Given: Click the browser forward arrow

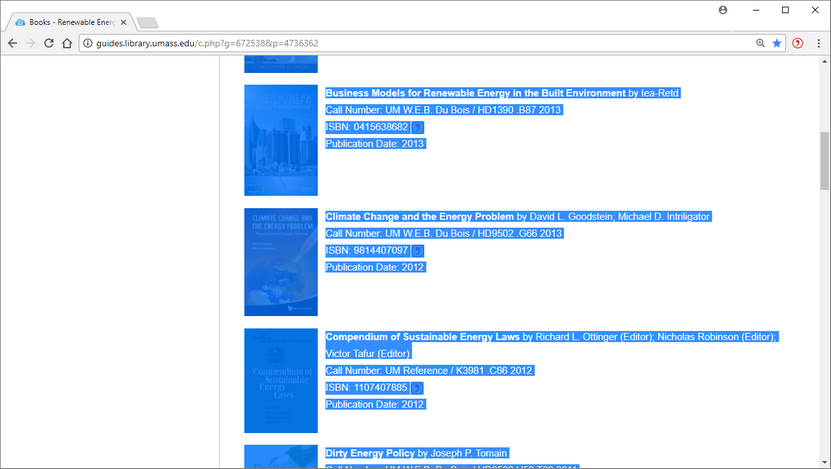Looking at the screenshot, I should pos(31,43).
